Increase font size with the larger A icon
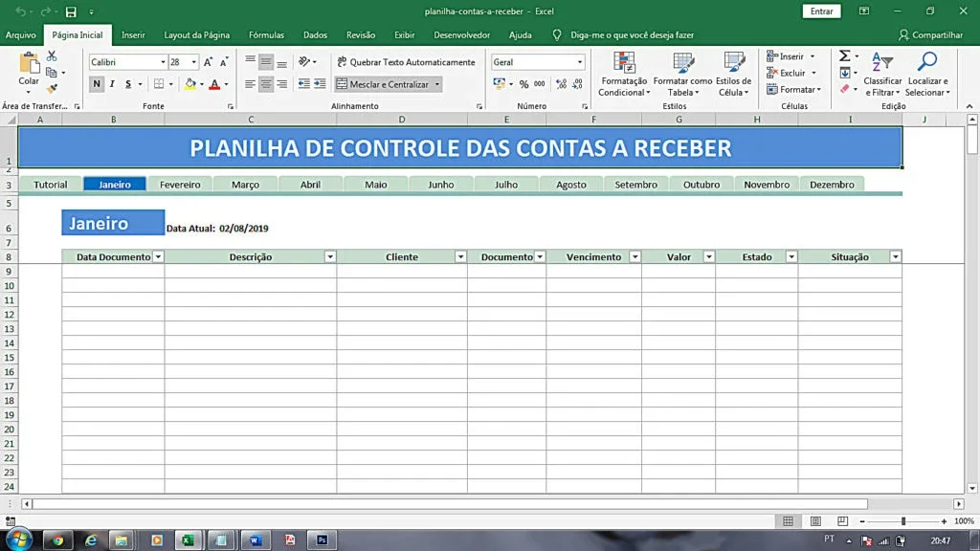The image size is (980, 551). point(208,62)
